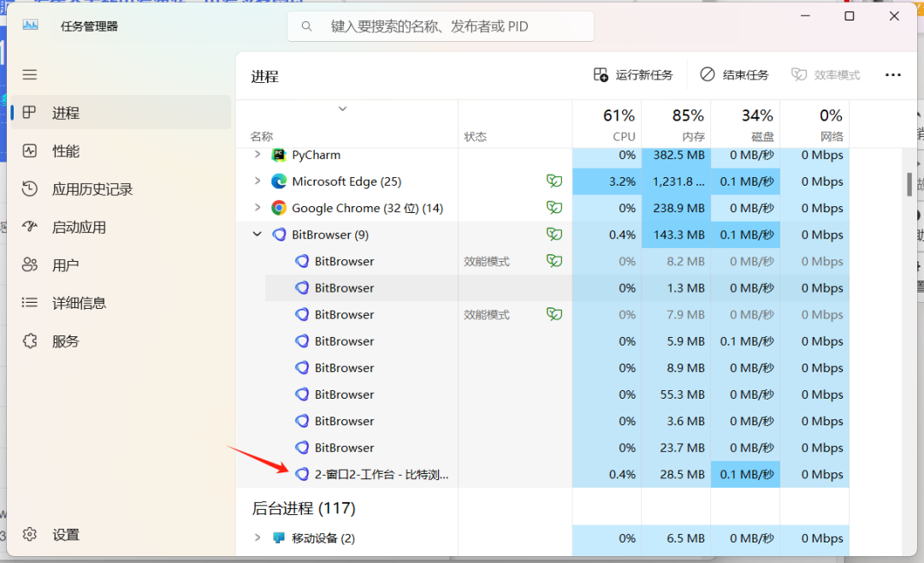
Task: Switch to the 性能 tab
Action: click(x=121, y=151)
